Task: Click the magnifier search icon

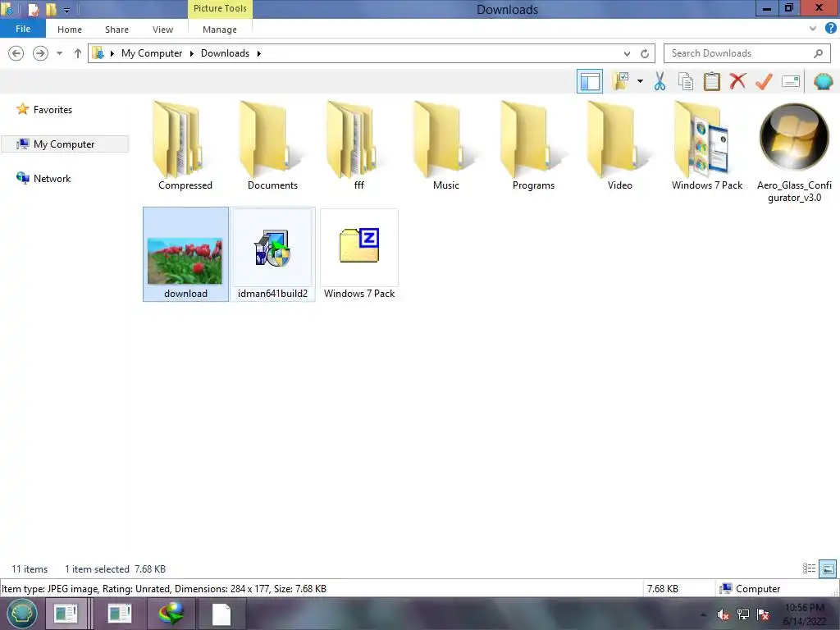Action: [x=818, y=53]
